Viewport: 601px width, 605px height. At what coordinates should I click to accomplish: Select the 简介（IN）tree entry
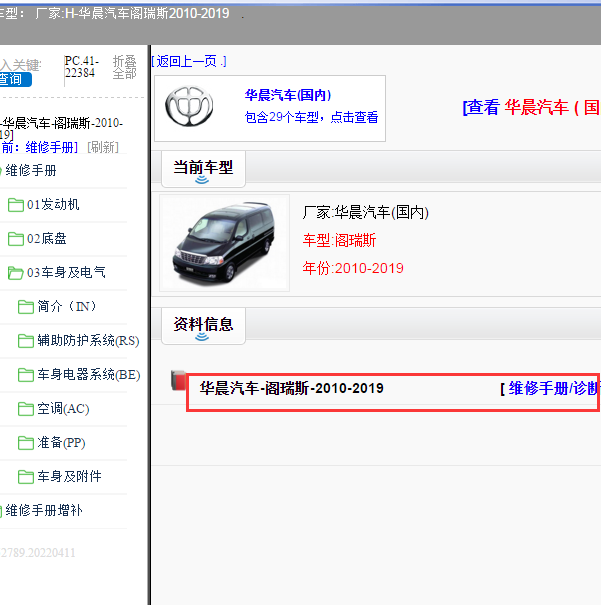pyautogui.click(x=67, y=306)
